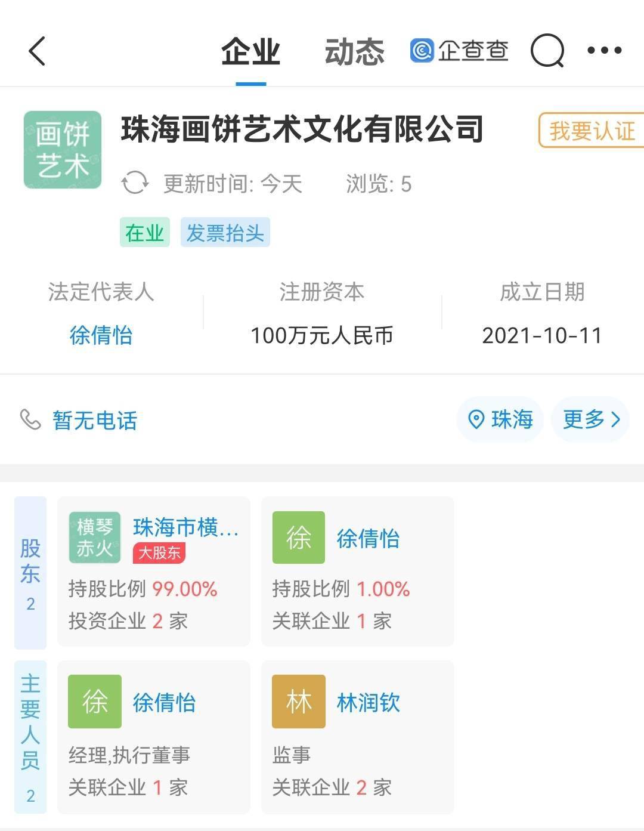Screen dimensions: 644x831
Task: Click the refresh update-time icon
Action: (x=135, y=183)
